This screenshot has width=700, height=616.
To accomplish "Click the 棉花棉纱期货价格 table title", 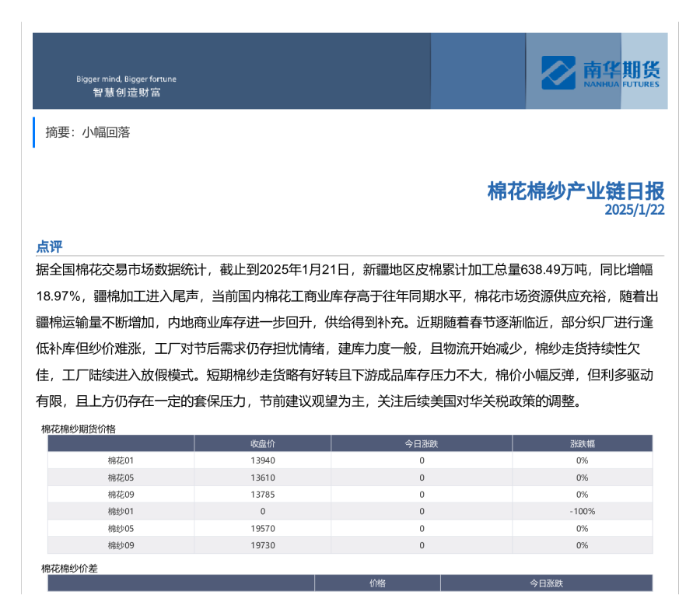I will tap(78, 429).
